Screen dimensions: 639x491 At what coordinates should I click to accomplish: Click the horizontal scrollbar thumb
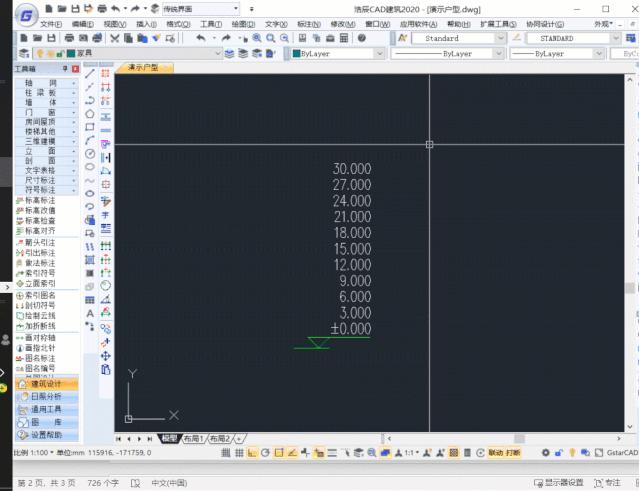[x=520, y=439]
